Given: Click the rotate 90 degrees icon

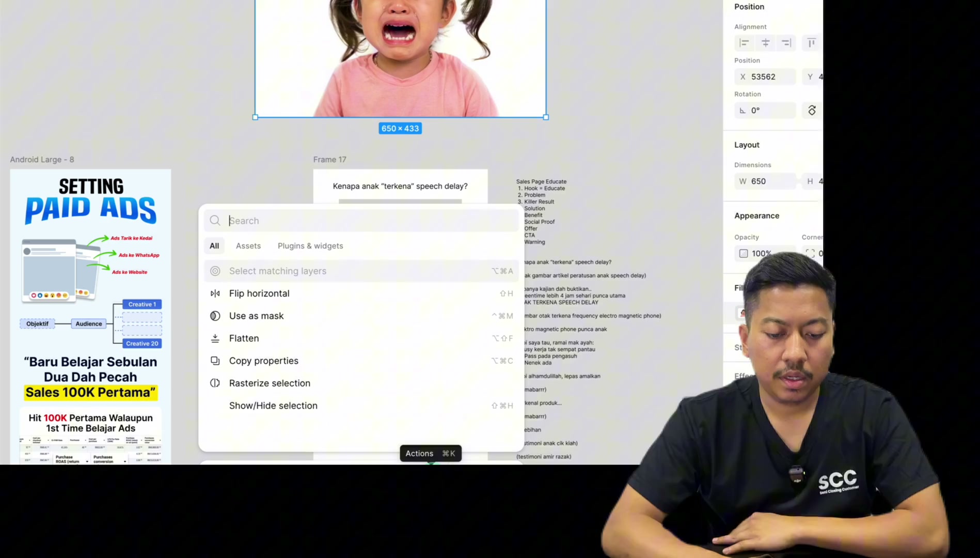Looking at the screenshot, I should pyautogui.click(x=812, y=111).
